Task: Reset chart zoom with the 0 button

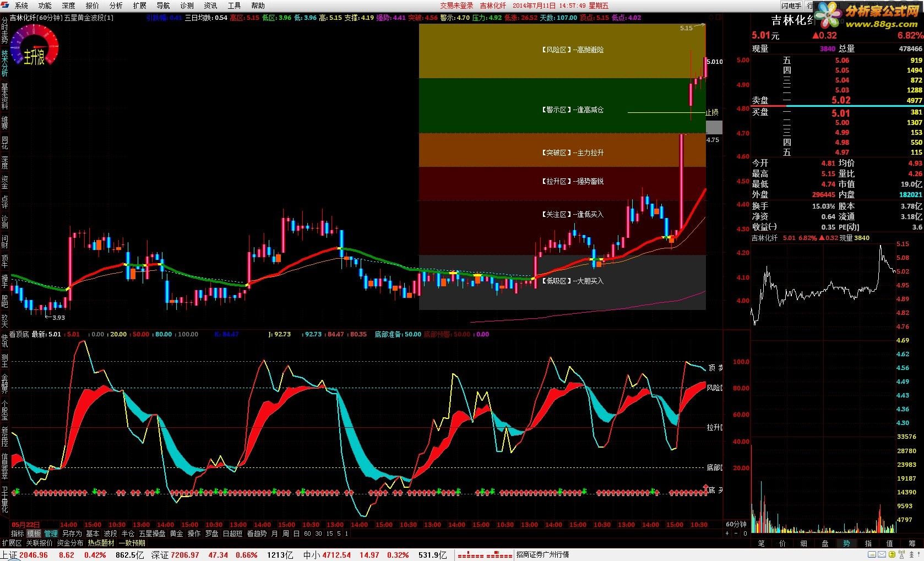Action: 745,533
